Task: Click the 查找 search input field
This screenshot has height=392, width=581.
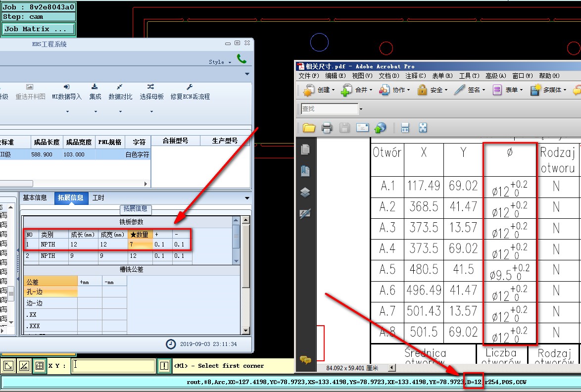Action: pyautogui.click(x=330, y=109)
